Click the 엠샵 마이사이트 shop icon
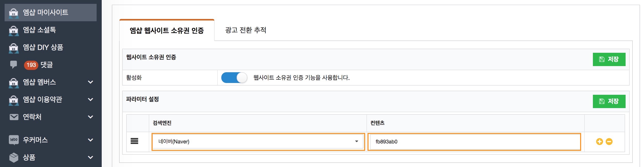Image resolution: width=644 pixels, height=167 pixels. click(x=14, y=13)
